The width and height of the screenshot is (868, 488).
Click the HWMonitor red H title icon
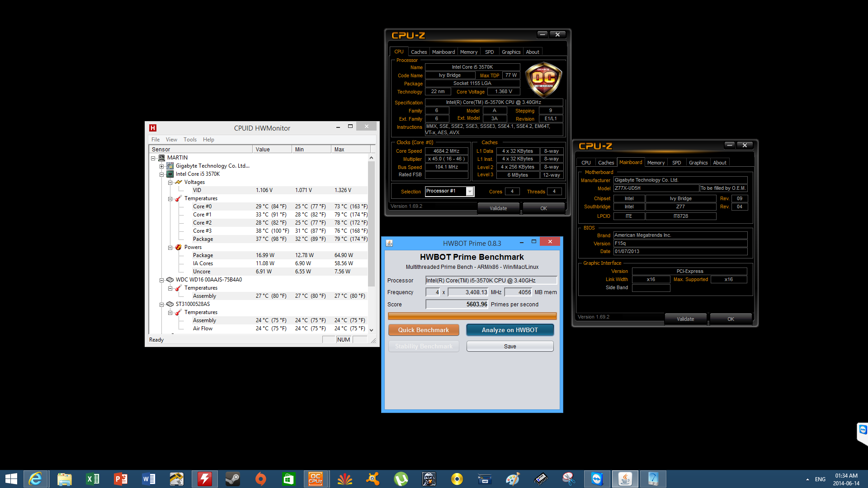pos(153,128)
